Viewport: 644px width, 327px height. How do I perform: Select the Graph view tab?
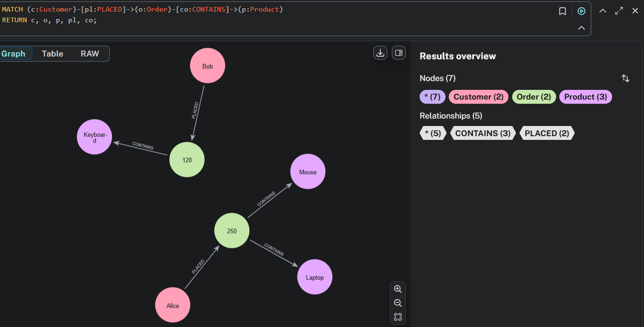pos(13,54)
